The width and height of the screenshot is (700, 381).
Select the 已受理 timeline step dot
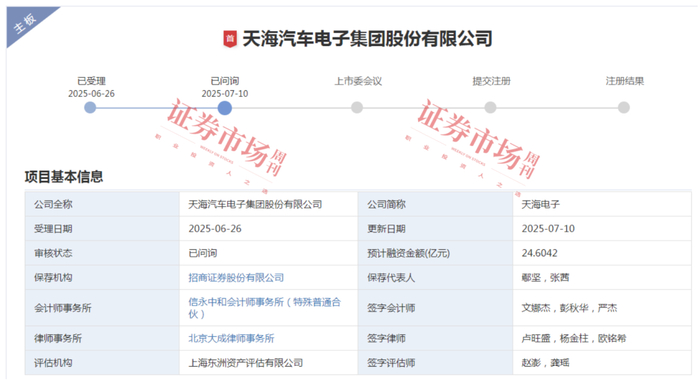point(90,108)
